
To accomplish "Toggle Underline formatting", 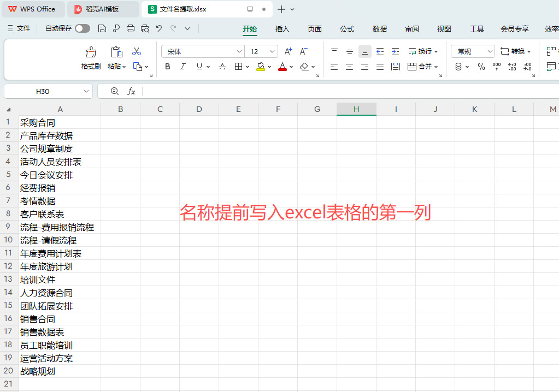I will pos(199,67).
